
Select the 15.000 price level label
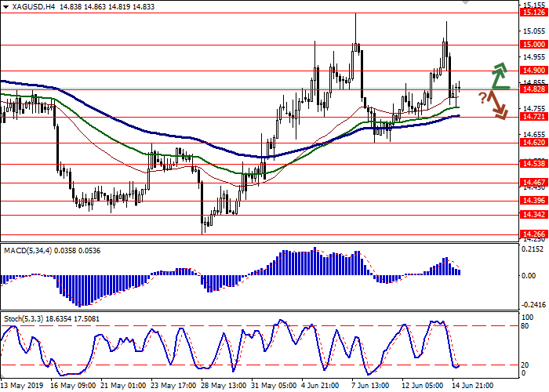click(x=533, y=45)
